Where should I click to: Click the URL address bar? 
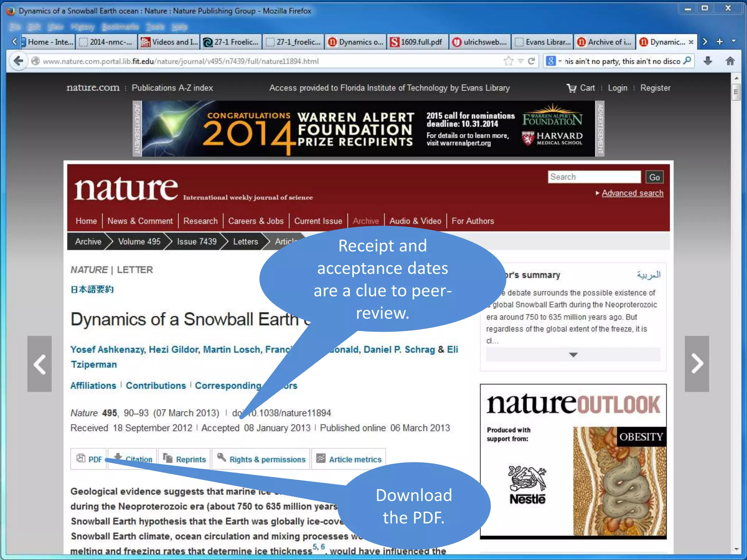[x=270, y=61]
